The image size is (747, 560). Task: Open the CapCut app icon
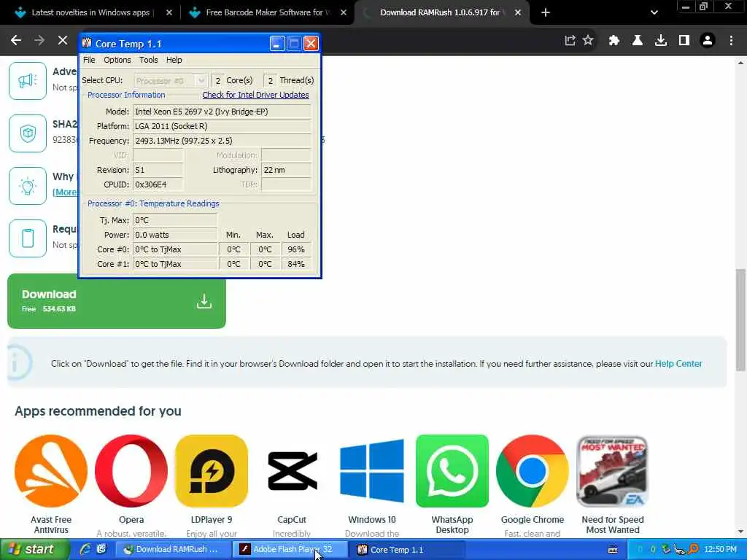tap(292, 471)
